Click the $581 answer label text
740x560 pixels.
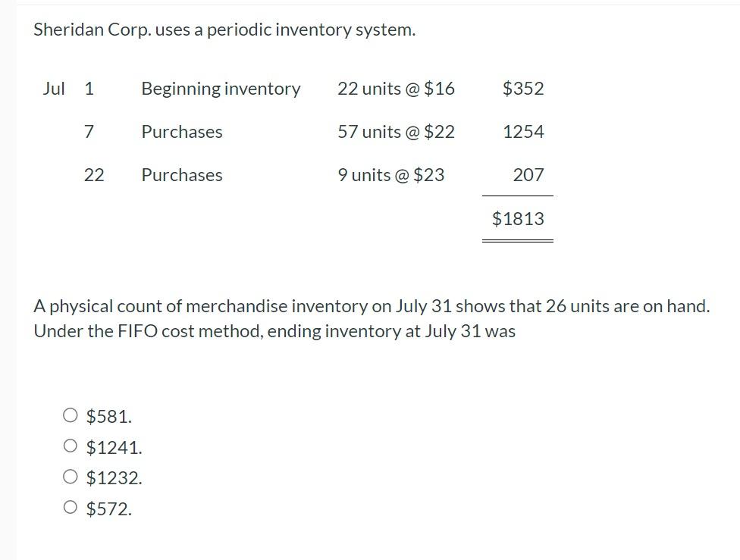coord(108,416)
